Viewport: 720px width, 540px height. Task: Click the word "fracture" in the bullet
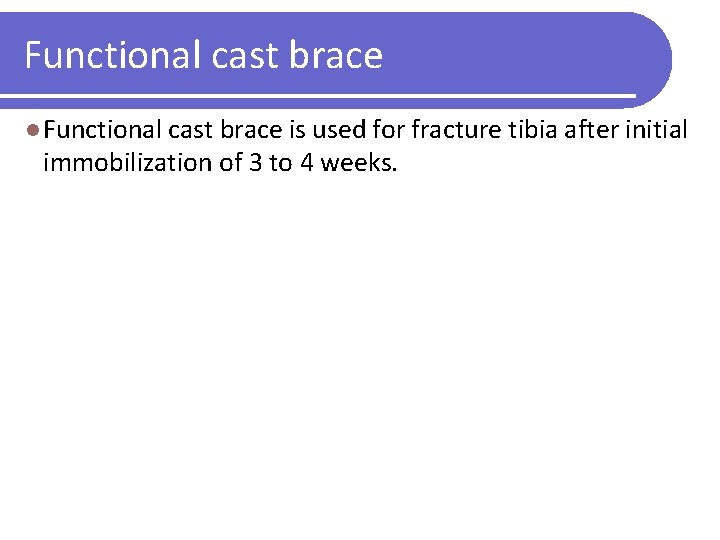pos(449,130)
